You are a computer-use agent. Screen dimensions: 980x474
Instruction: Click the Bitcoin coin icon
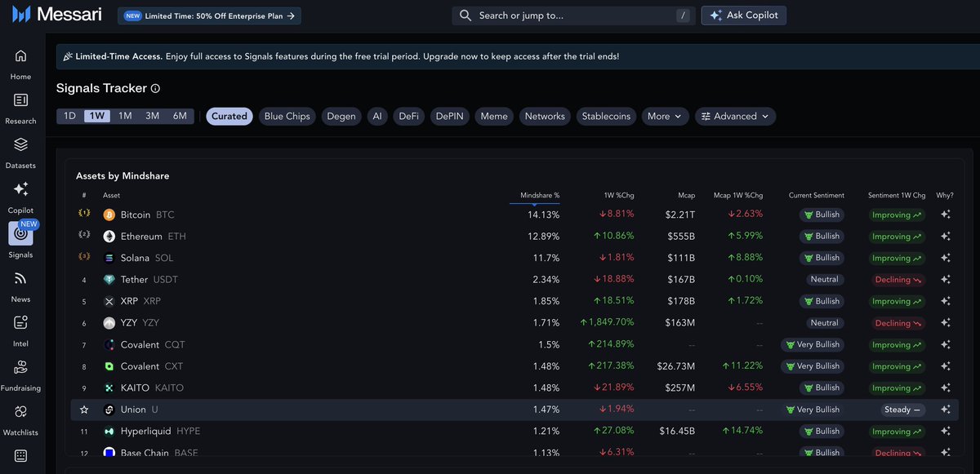(109, 215)
